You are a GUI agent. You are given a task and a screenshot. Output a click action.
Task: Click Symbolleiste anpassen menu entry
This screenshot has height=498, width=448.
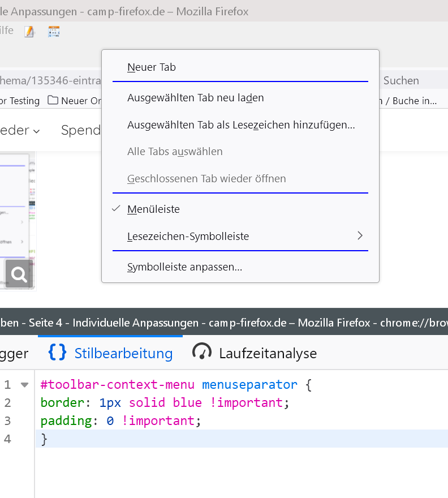184,267
